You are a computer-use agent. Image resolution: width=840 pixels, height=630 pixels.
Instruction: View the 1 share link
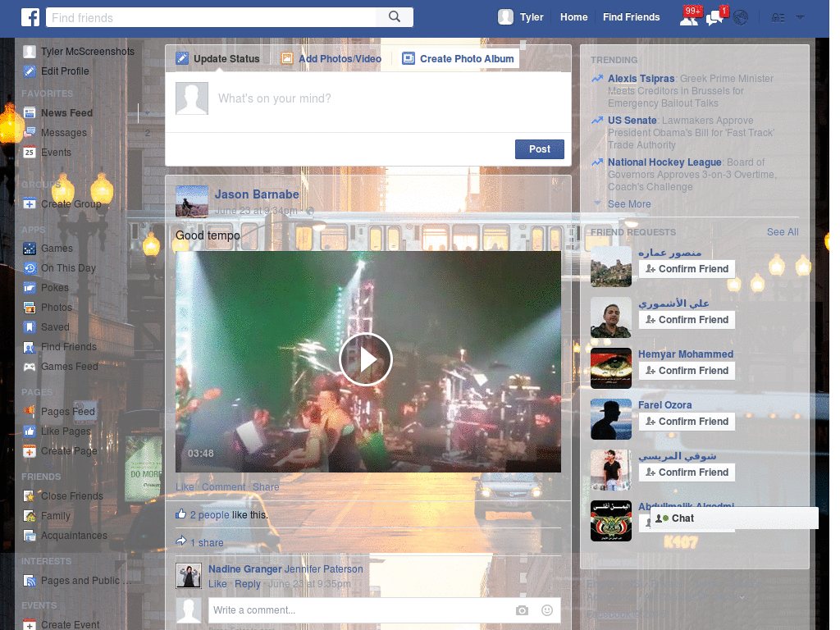pos(207,543)
